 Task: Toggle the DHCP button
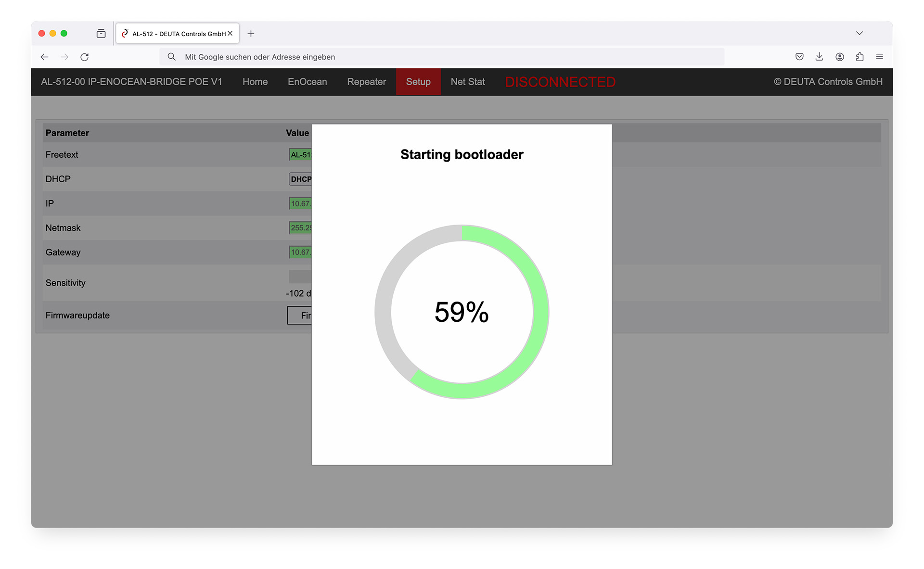tap(301, 179)
